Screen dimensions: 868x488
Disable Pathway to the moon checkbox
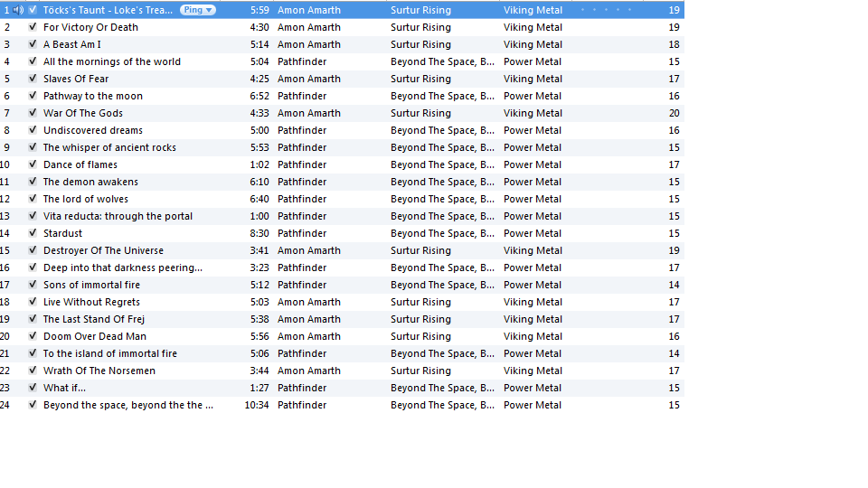click(33, 95)
